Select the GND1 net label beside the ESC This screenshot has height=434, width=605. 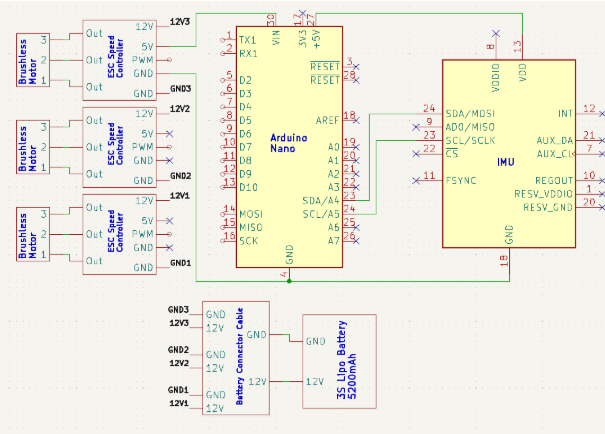pyautogui.click(x=181, y=263)
